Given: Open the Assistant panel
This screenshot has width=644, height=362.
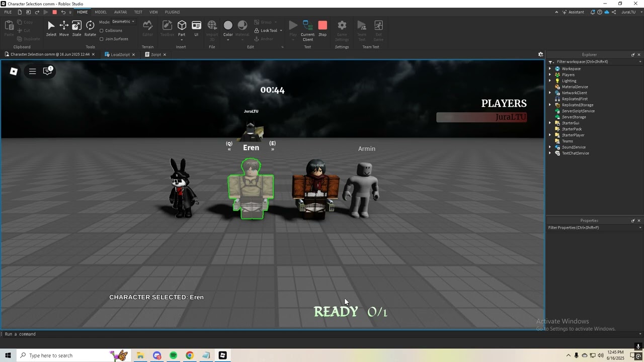Looking at the screenshot, I should coord(573,12).
